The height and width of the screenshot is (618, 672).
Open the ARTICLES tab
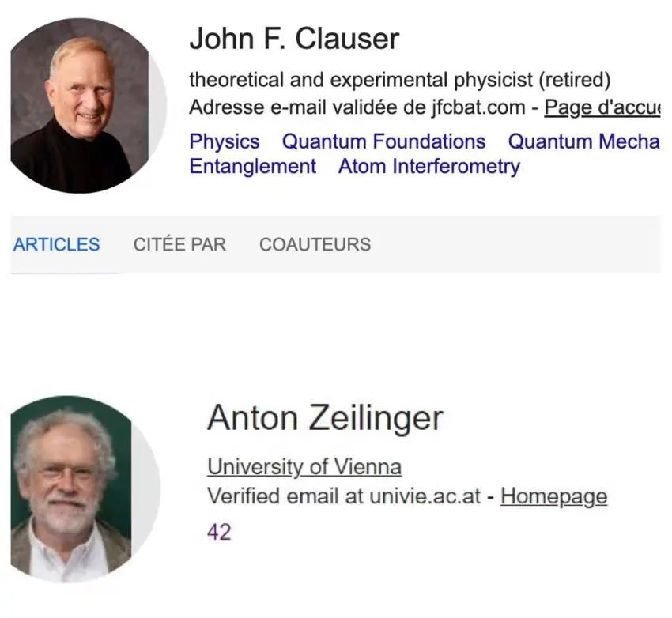(x=57, y=244)
